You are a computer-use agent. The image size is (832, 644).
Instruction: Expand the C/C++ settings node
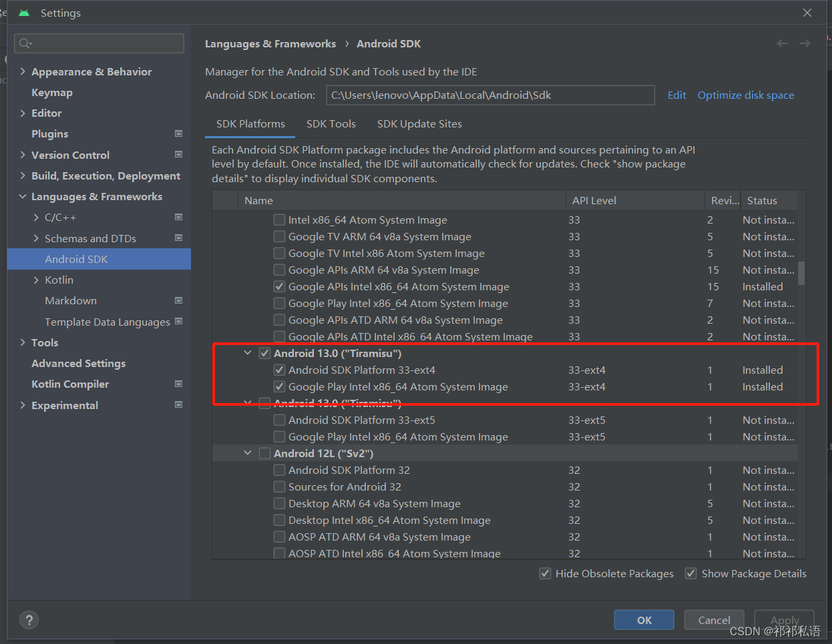click(x=36, y=218)
